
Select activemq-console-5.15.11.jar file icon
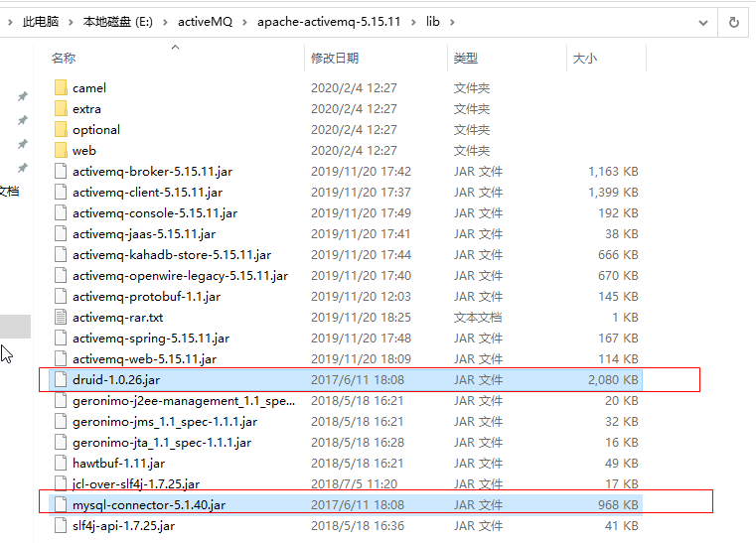pyautogui.click(x=61, y=213)
